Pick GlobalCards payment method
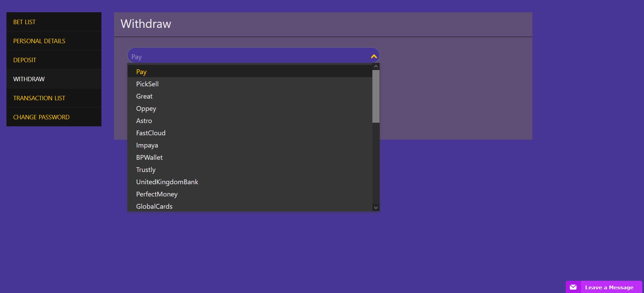The image size is (644, 293). (x=250, y=206)
